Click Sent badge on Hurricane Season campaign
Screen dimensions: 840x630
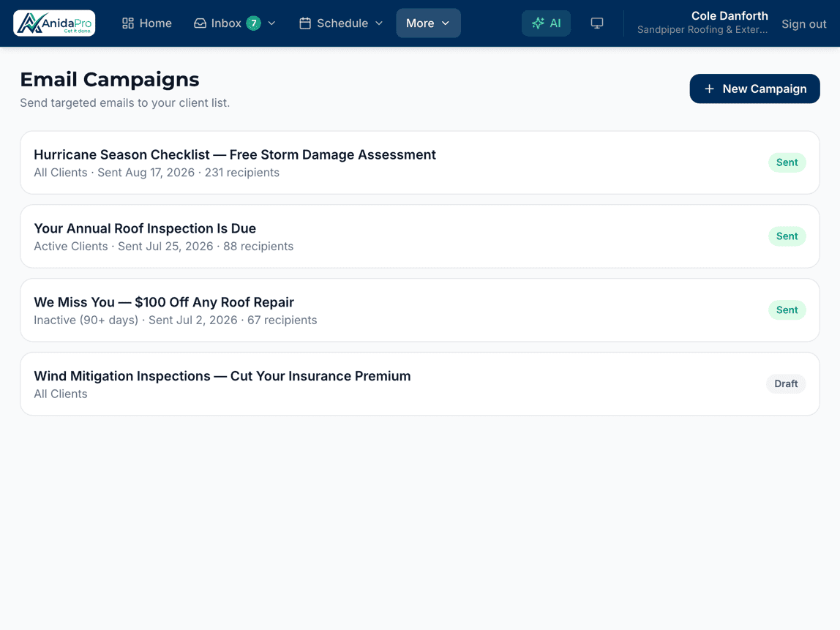click(787, 162)
